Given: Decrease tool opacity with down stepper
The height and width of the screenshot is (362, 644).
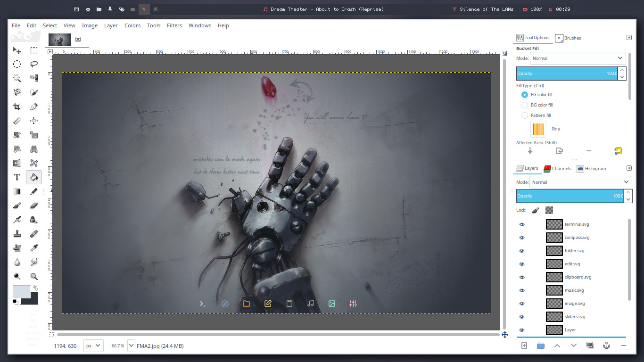Looking at the screenshot, I should point(622,77).
